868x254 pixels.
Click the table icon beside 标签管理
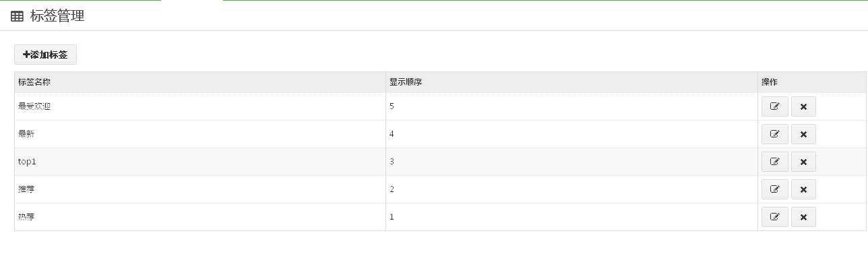(18, 17)
